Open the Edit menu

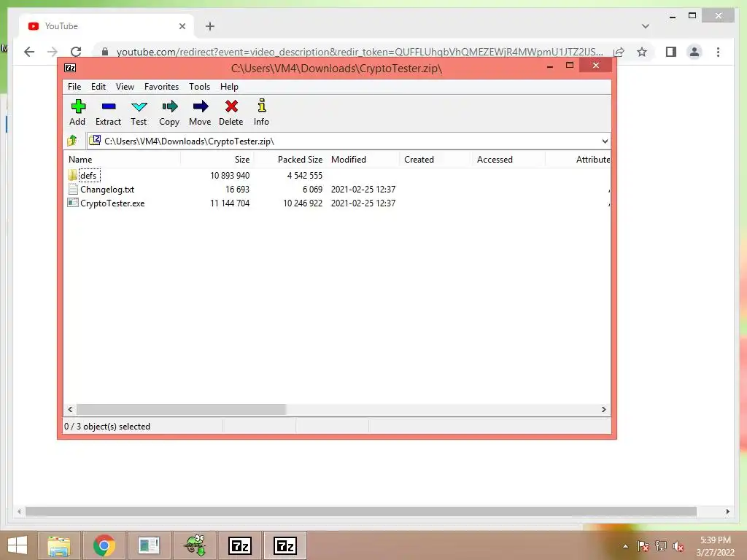(x=98, y=87)
